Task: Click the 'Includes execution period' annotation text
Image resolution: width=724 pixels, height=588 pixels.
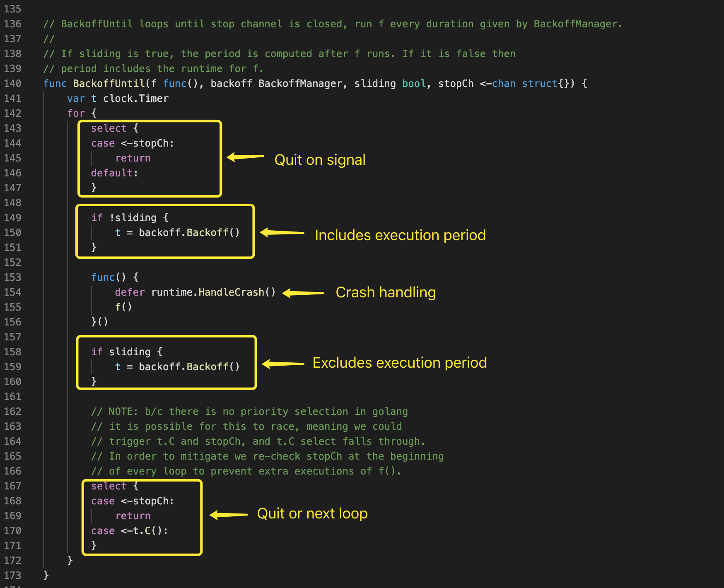Action: (x=400, y=235)
